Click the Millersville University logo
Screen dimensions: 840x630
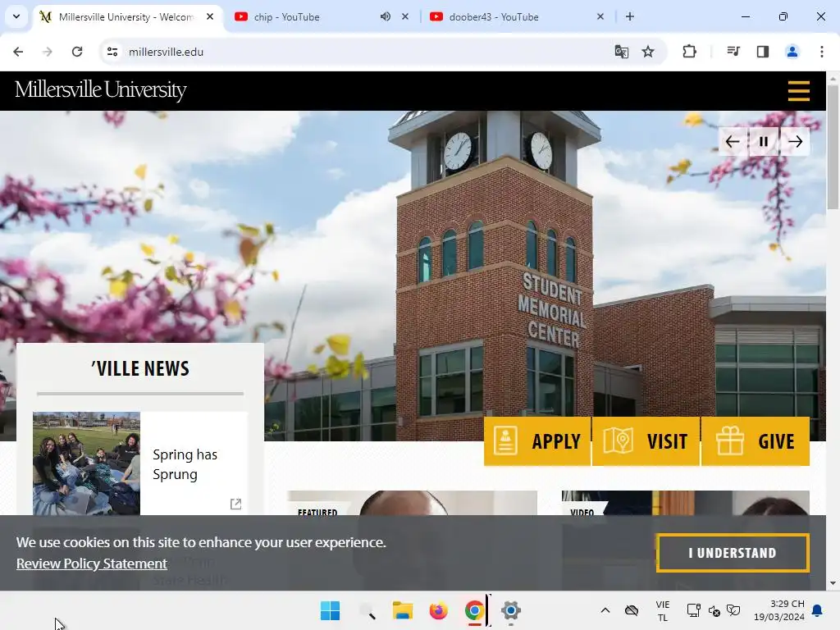click(x=101, y=89)
